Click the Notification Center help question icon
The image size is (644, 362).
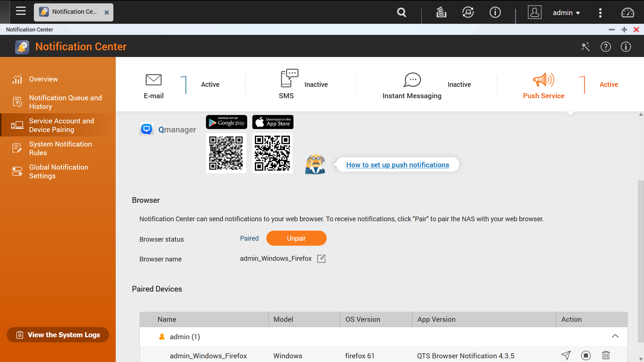coord(605,47)
